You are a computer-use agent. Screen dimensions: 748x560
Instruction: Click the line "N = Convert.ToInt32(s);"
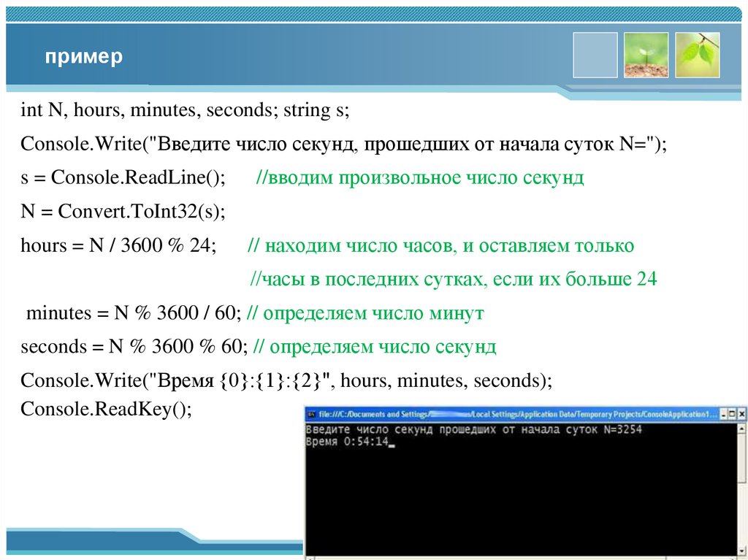pyautogui.click(x=123, y=211)
